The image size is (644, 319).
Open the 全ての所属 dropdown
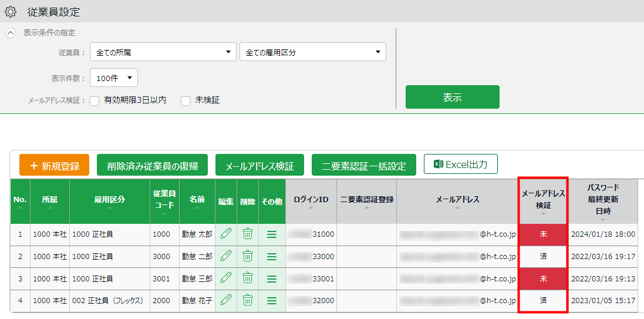click(163, 52)
